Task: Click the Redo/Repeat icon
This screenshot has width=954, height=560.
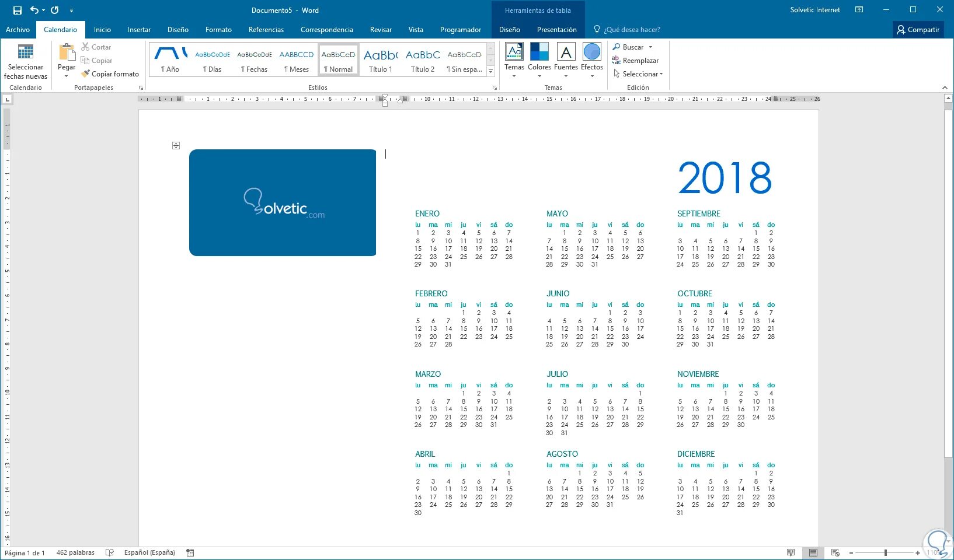Action: [55, 10]
